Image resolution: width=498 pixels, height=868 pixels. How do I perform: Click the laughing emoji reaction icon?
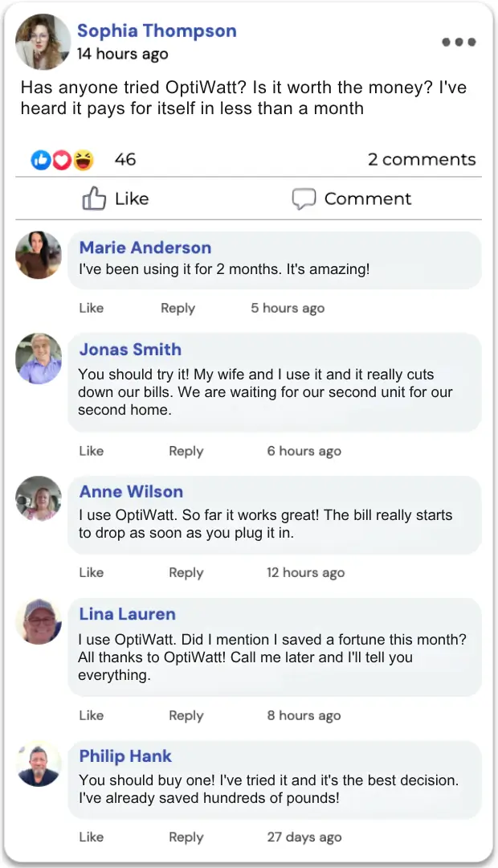click(83, 160)
